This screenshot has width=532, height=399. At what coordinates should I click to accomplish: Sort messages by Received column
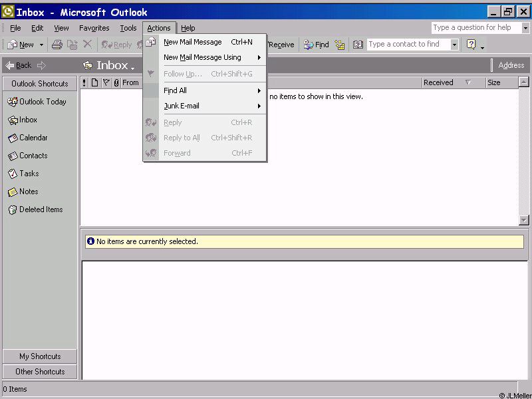454,82
